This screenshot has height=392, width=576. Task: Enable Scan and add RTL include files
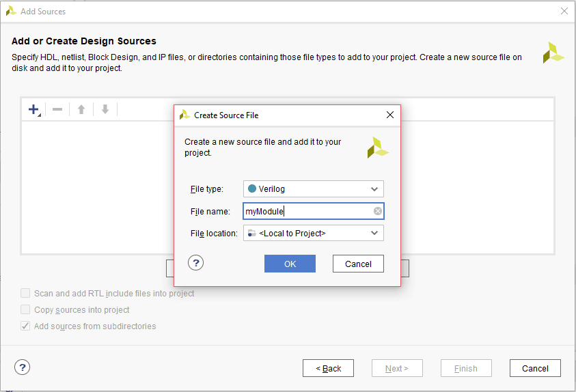26,294
